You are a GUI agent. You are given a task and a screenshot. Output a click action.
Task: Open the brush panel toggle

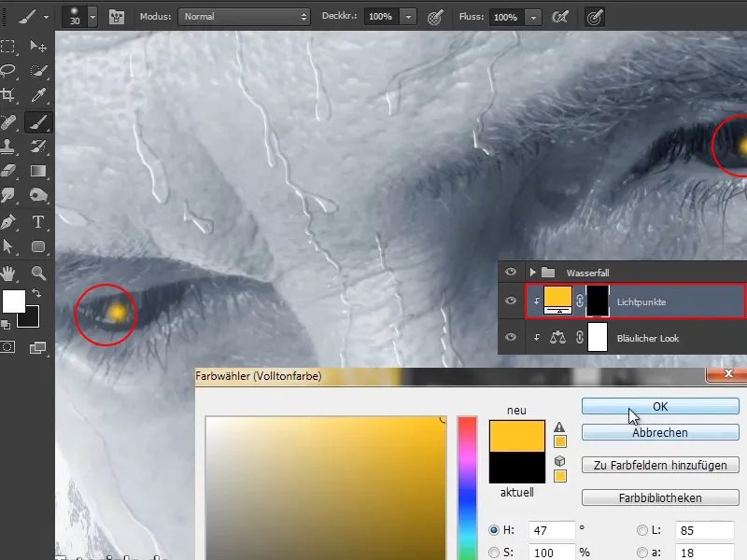(116, 17)
